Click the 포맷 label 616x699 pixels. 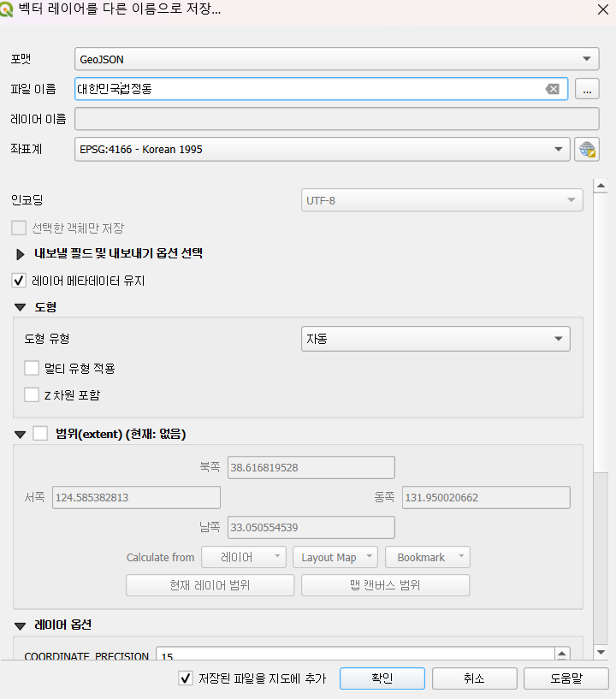21,59
